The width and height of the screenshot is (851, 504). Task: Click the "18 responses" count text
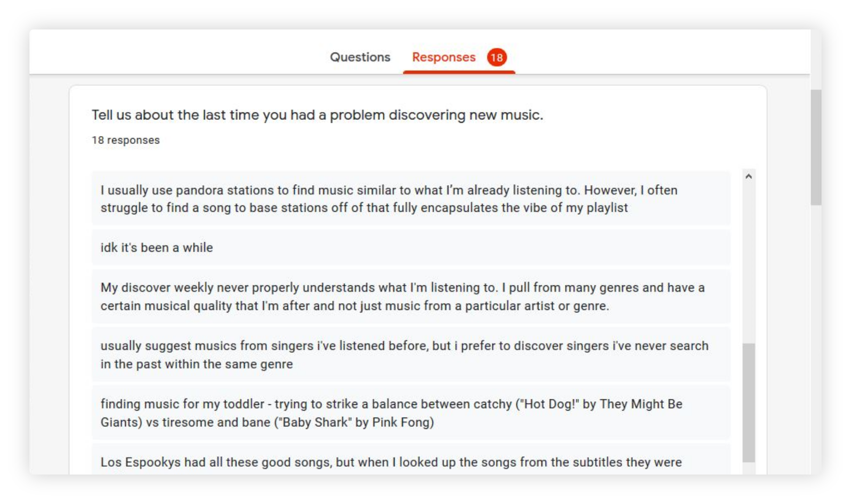[126, 140]
